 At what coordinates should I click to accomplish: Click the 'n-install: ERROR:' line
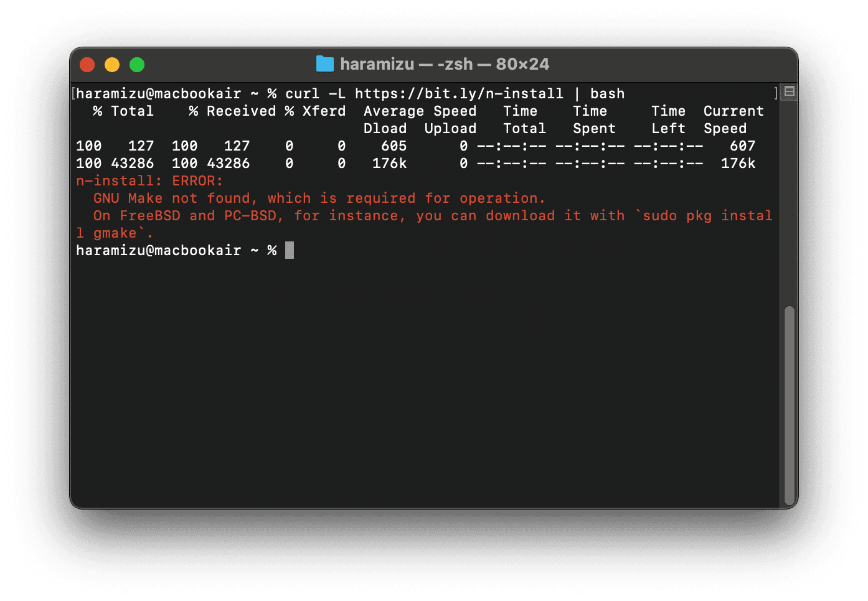pos(149,181)
